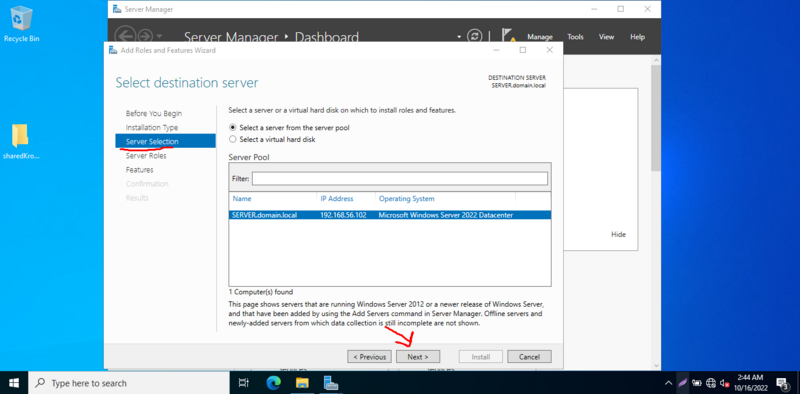Select the Server Selection step
This screenshot has height=394, width=800.
165,141
